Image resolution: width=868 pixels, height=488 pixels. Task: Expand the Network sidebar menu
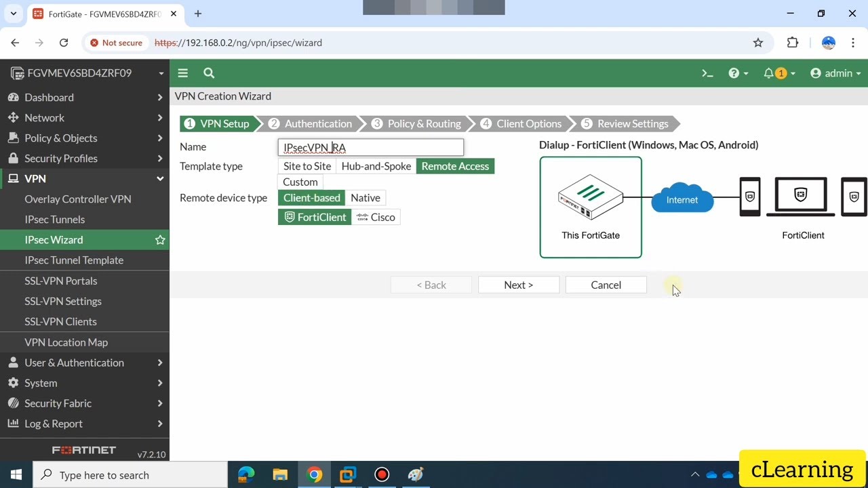click(x=85, y=118)
